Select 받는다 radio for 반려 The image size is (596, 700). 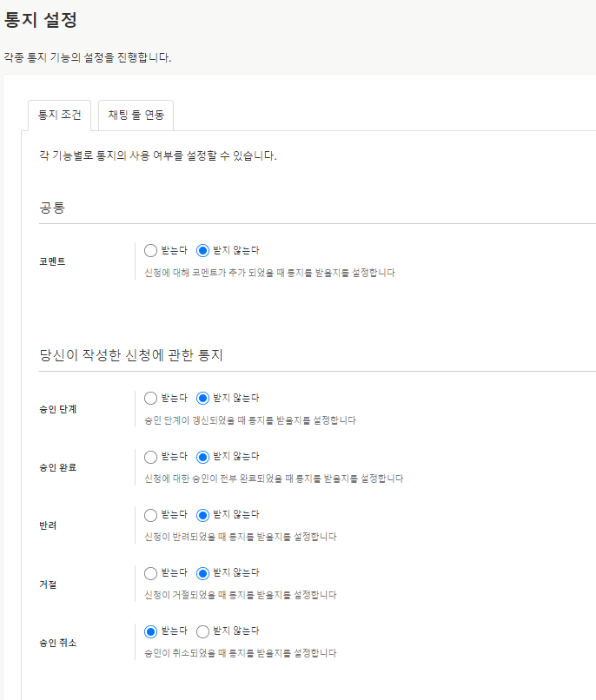(151, 514)
